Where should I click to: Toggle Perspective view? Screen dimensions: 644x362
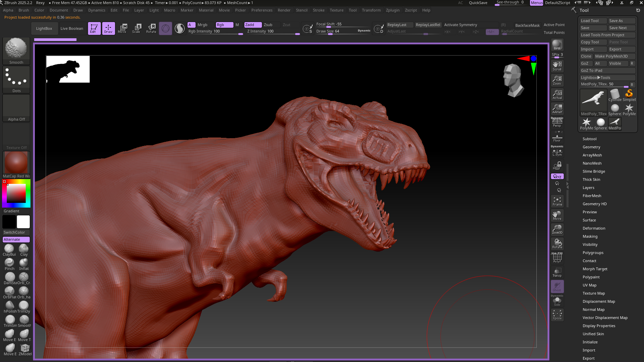click(x=557, y=123)
